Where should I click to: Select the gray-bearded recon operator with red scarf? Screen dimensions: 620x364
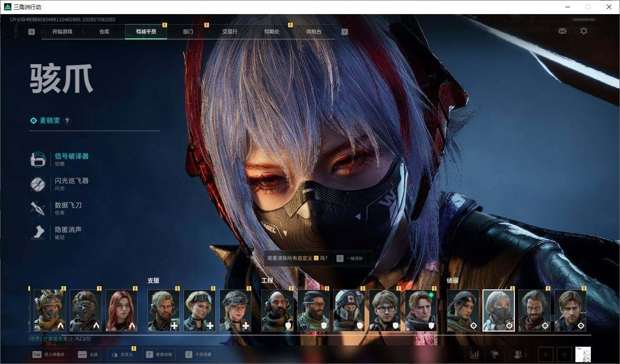click(534, 311)
